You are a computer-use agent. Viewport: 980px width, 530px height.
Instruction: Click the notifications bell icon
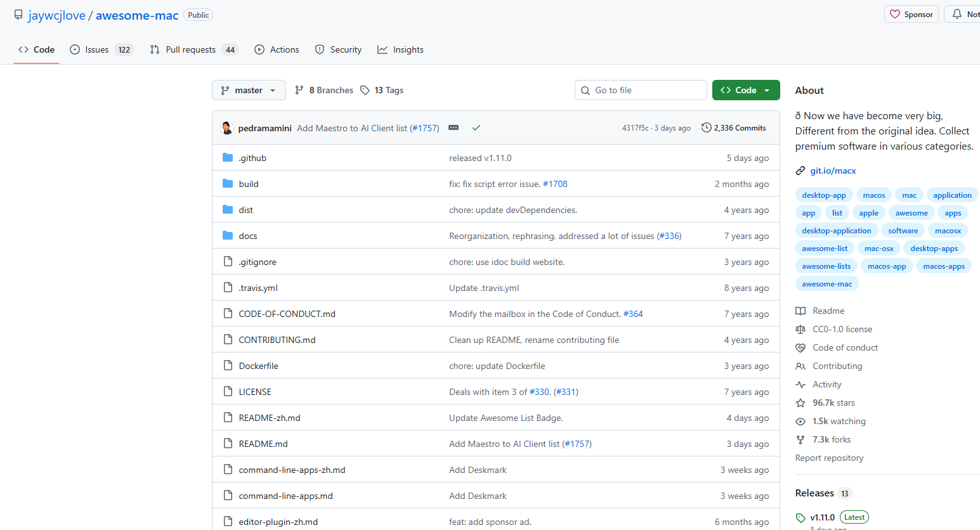click(957, 14)
